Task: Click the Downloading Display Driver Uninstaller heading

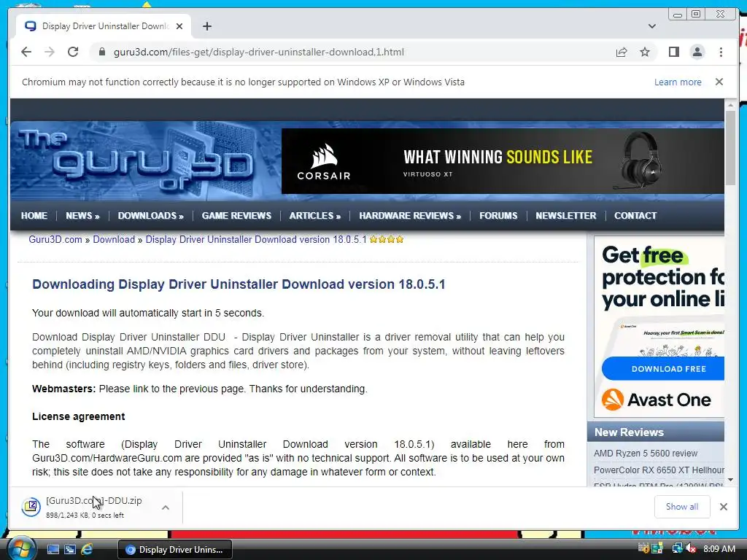Action: click(x=239, y=284)
